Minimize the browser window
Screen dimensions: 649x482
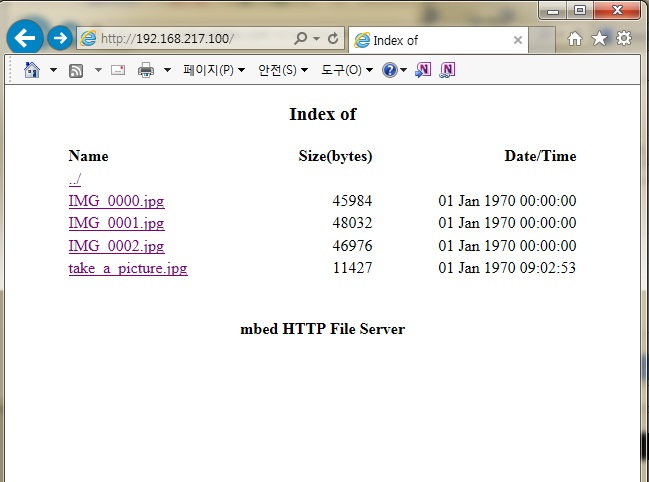pos(553,11)
